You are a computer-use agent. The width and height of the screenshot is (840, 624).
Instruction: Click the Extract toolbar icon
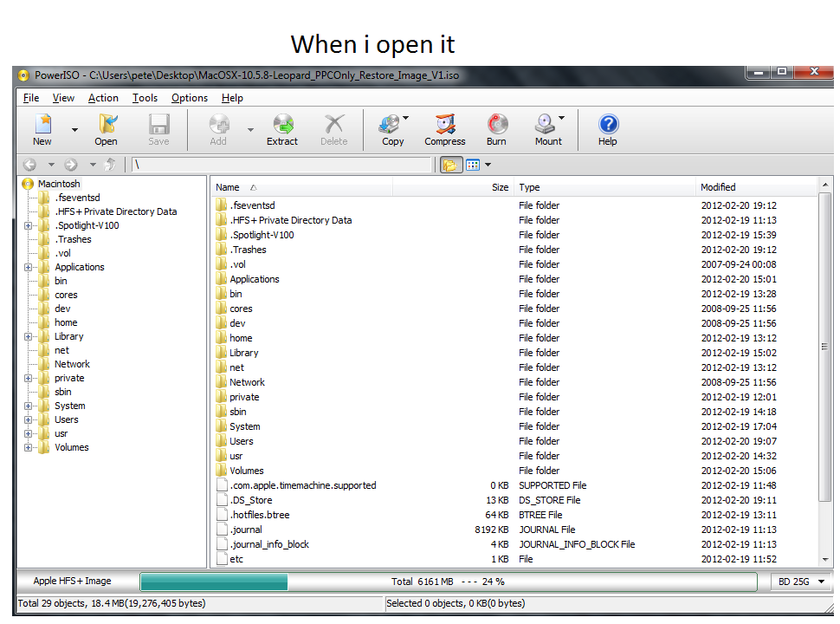(283, 125)
